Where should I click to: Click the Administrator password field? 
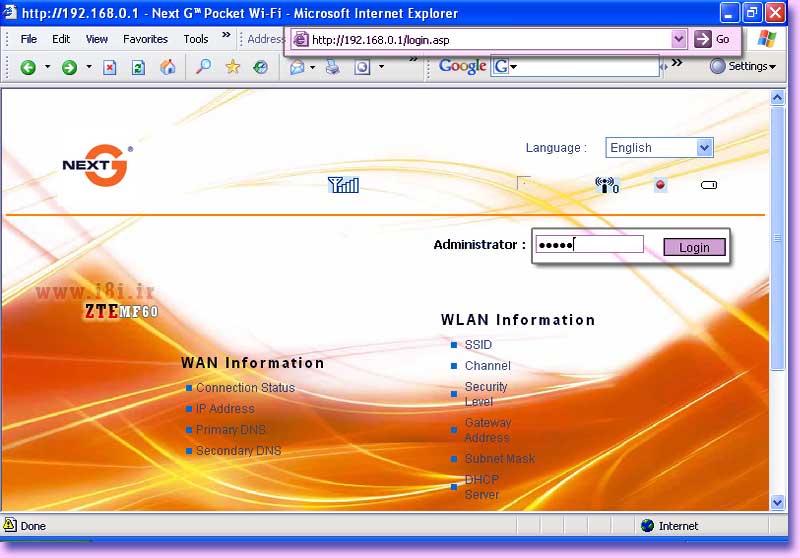pos(589,244)
